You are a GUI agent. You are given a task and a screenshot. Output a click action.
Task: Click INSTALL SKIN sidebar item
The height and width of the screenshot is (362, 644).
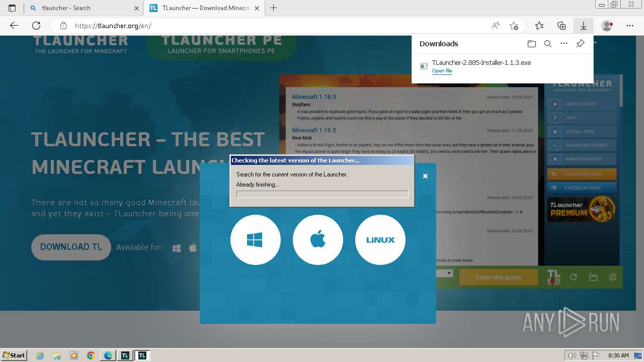tap(582, 131)
